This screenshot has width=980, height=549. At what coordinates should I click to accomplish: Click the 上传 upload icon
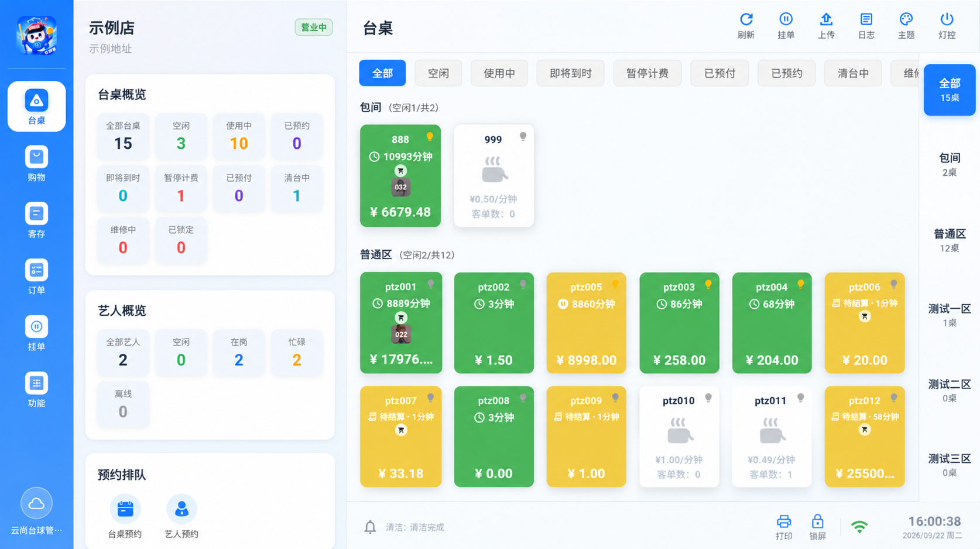point(826,19)
